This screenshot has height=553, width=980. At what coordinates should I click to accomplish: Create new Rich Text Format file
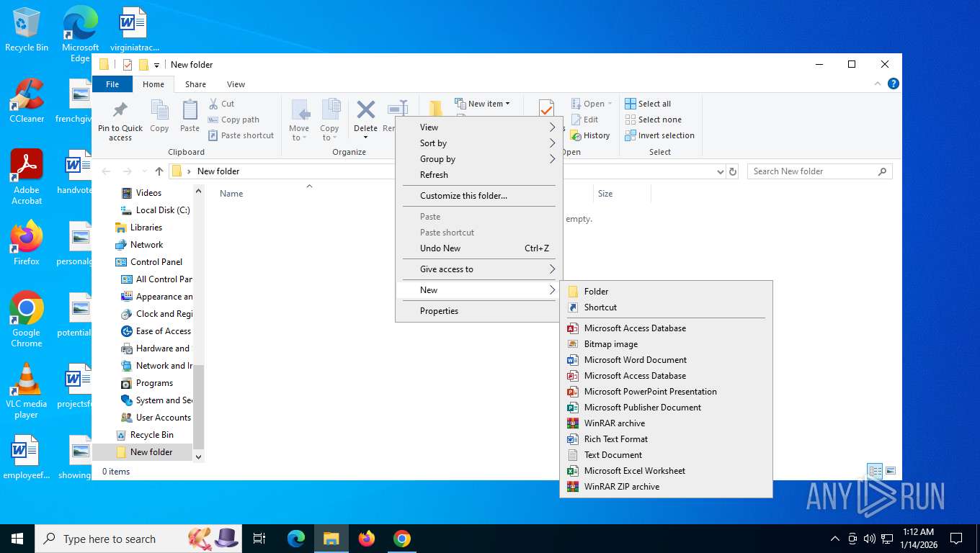(666, 439)
